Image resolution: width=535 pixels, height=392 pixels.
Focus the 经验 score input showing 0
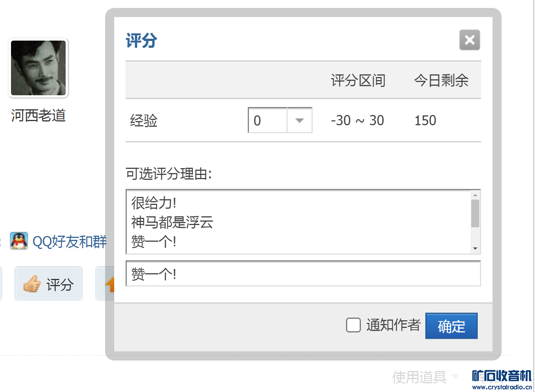pyautogui.click(x=267, y=121)
